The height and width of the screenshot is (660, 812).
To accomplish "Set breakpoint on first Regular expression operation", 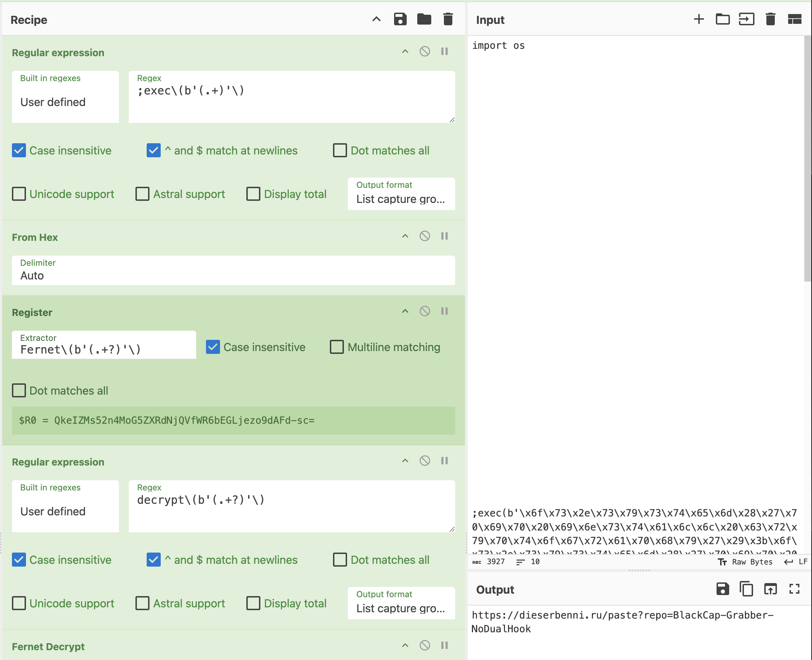I will 445,51.
